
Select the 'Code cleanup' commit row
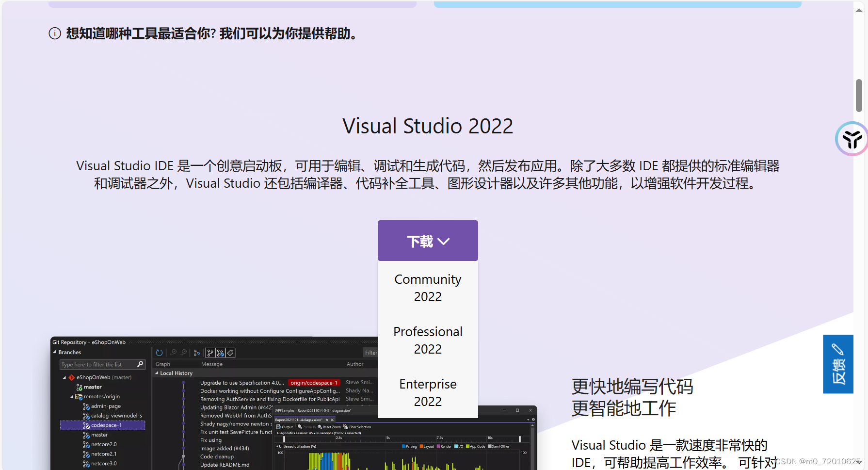(x=217, y=457)
